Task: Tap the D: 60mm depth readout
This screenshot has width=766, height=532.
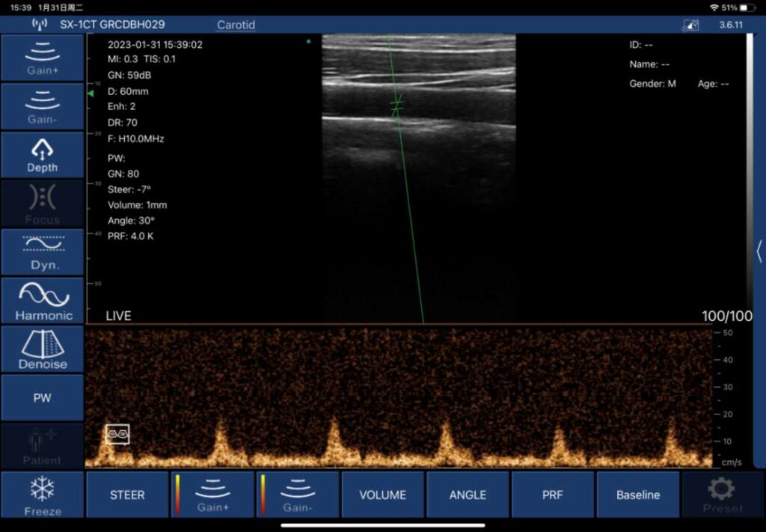Action: [128, 91]
